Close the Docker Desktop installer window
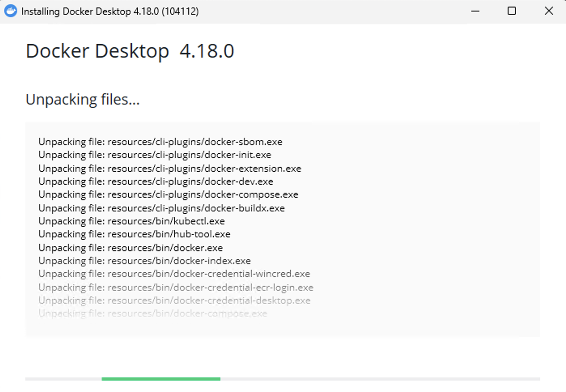Screen dimensions: 566x392 549,11
